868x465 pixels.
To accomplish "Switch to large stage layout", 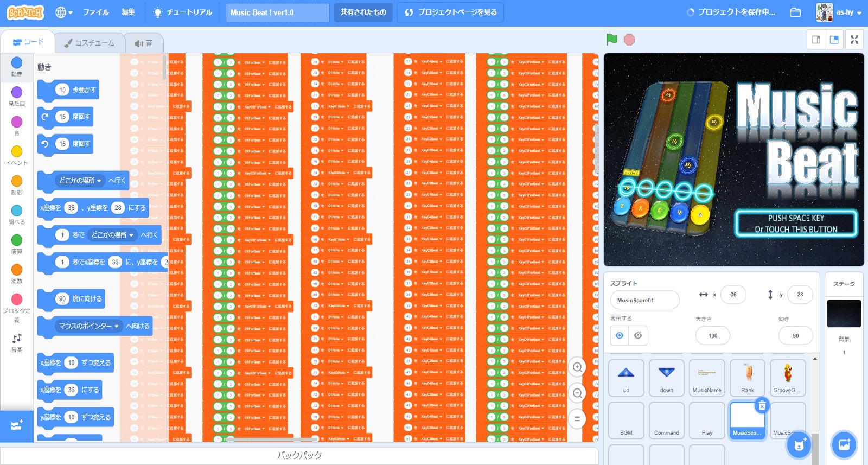I will [834, 40].
